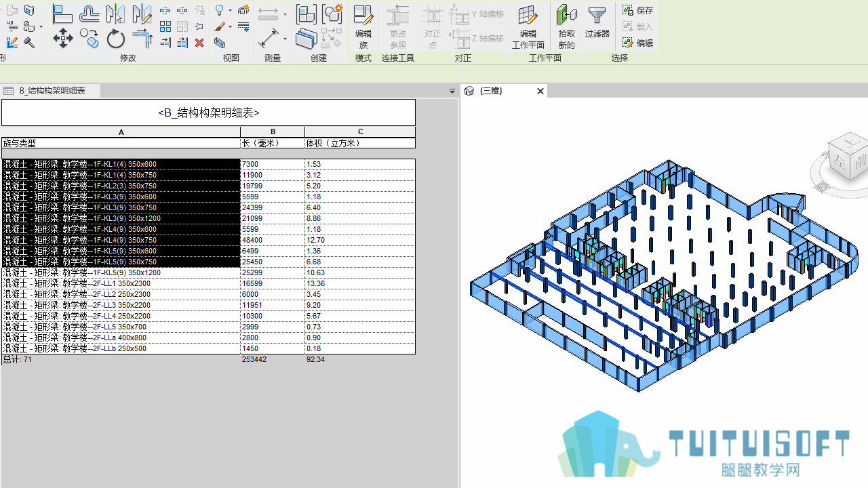Screen dimensions: 868x488
Task: Start Pick New (拾取新的) host tool
Action: 567,27
